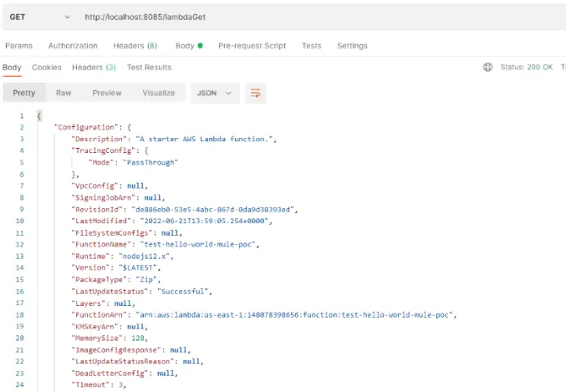The image size is (566, 392).
Task: Click the request URL field
Action: pyautogui.click(x=322, y=17)
